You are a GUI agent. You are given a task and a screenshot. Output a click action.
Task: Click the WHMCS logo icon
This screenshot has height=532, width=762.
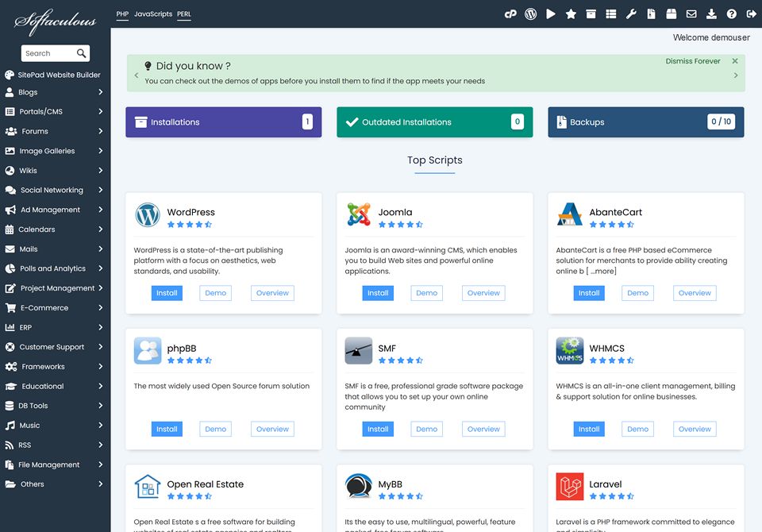[570, 351]
